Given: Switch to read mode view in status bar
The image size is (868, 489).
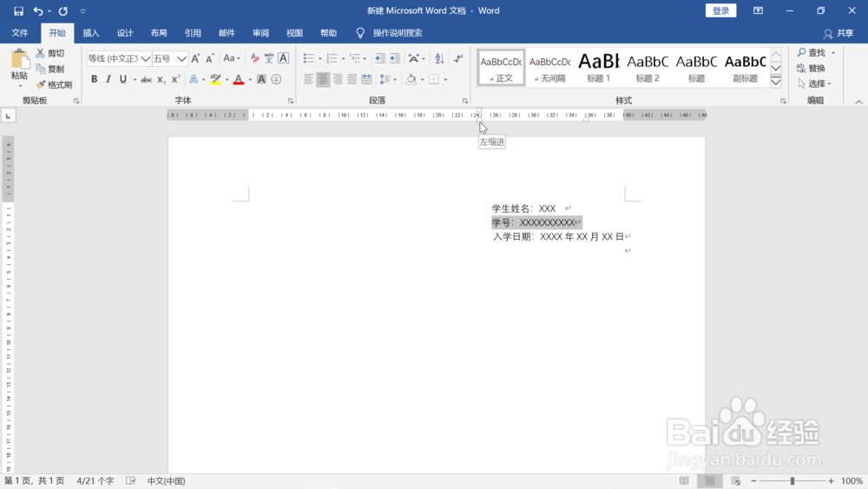Looking at the screenshot, I should (684, 480).
